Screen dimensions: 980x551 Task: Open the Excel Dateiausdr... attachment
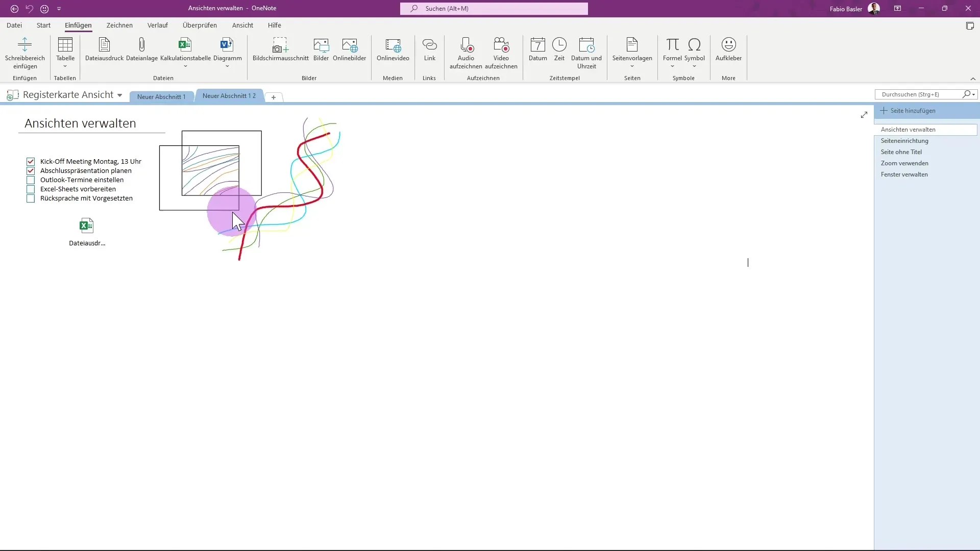click(87, 232)
